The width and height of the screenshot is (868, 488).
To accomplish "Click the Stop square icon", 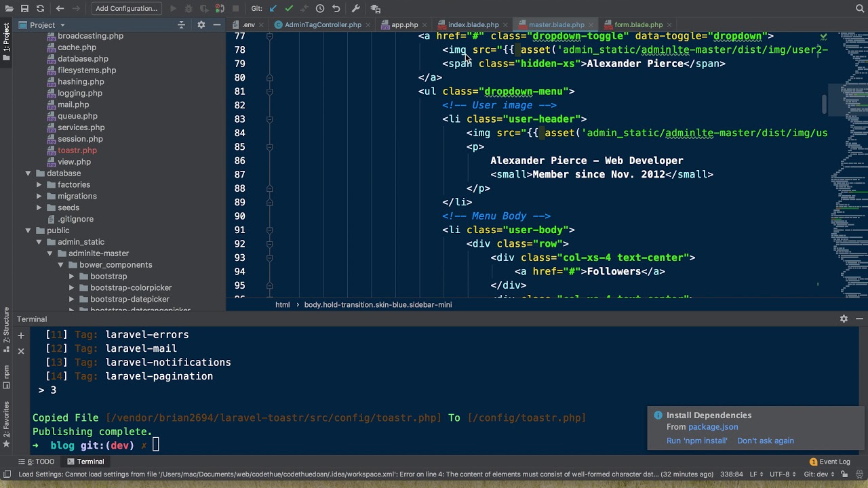I will click(235, 9).
